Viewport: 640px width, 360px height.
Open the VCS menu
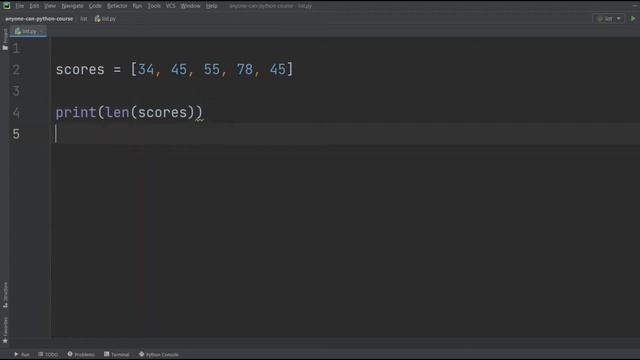(x=171, y=6)
